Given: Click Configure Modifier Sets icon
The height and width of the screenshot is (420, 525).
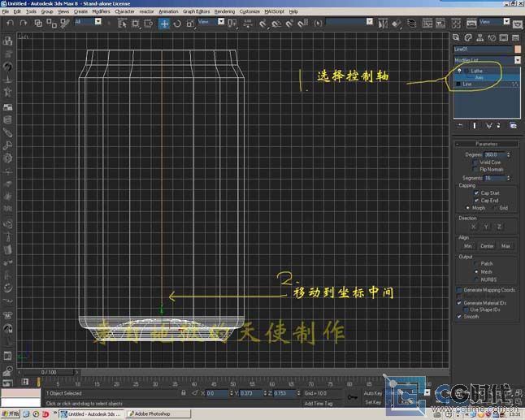Looking at the screenshot, I should [513, 125].
